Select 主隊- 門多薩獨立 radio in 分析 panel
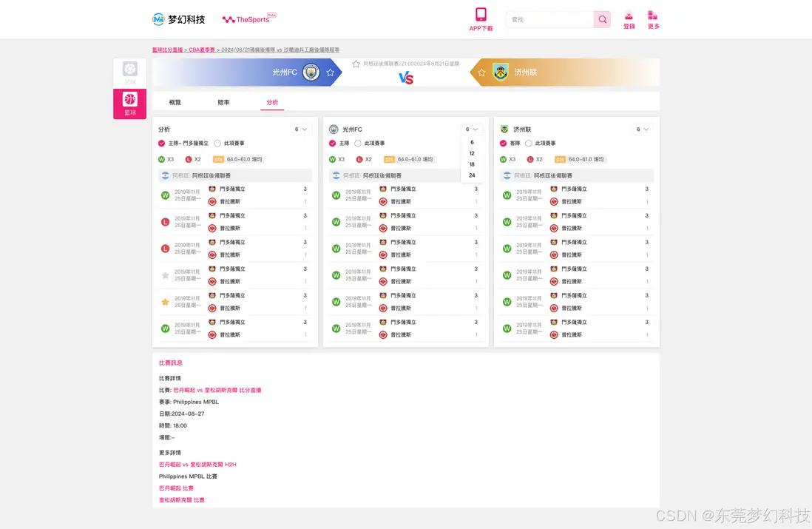This screenshot has width=812, height=529. (x=161, y=143)
